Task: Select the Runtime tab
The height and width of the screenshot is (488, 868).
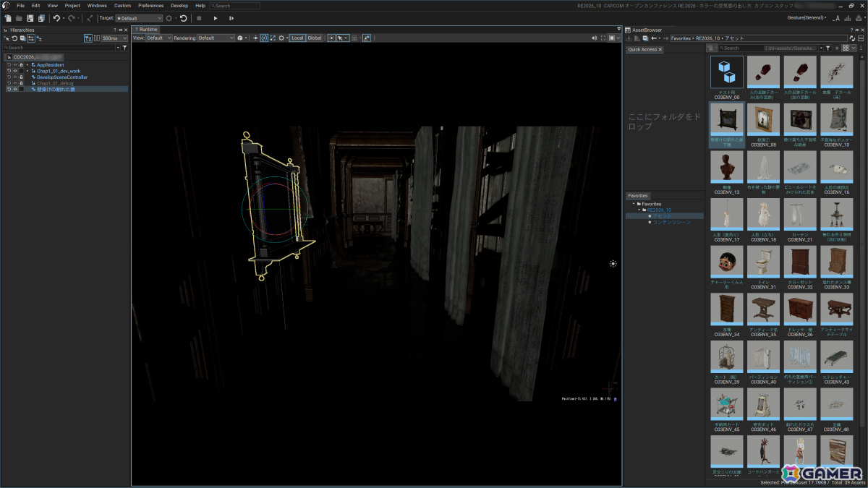Action: tap(146, 30)
